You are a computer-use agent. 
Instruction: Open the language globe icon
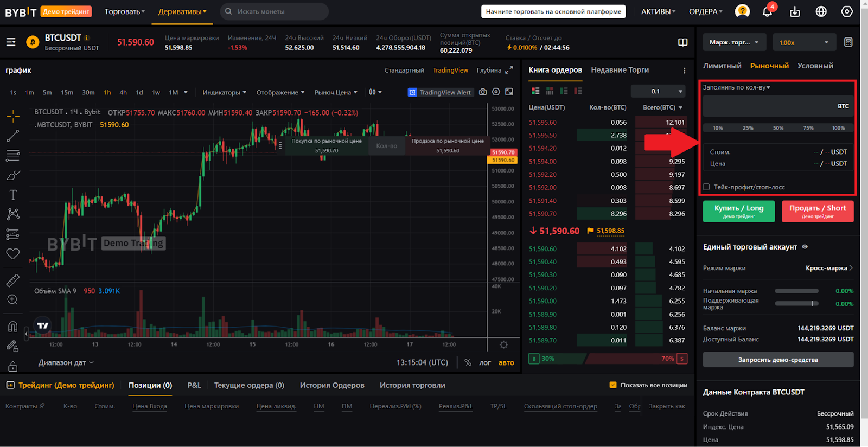[821, 11]
